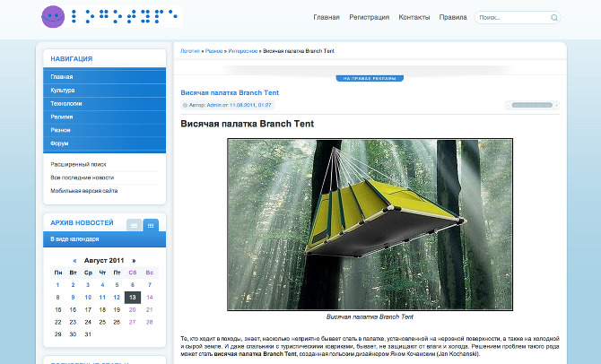Open author Admin profile link
The width and height of the screenshot is (601, 364).
tap(213, 105)
